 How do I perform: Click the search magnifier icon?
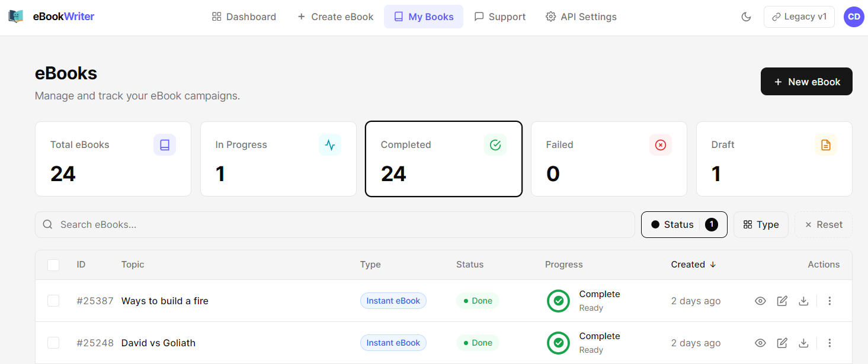click(48, 224)
